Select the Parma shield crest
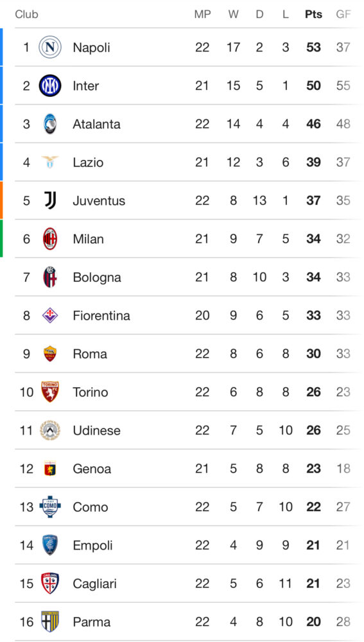The image size is (364, 642). 50,621
